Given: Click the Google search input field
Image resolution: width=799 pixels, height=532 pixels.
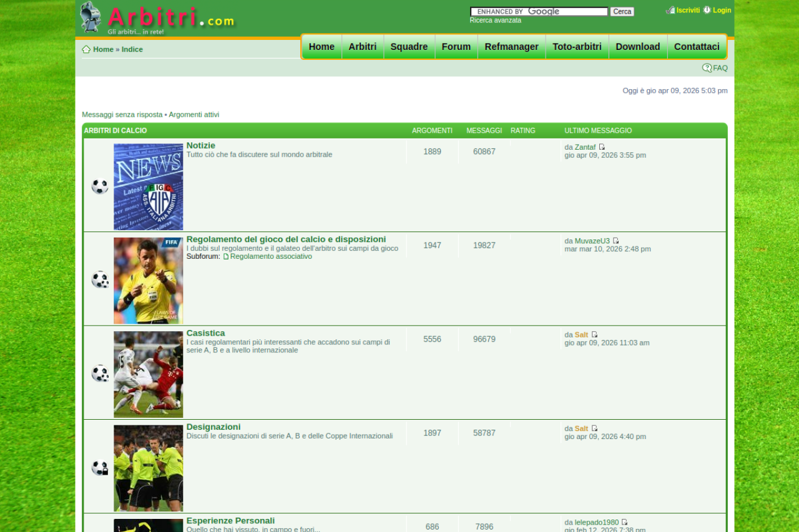Looking at the screenshot, I should (539, 11).
